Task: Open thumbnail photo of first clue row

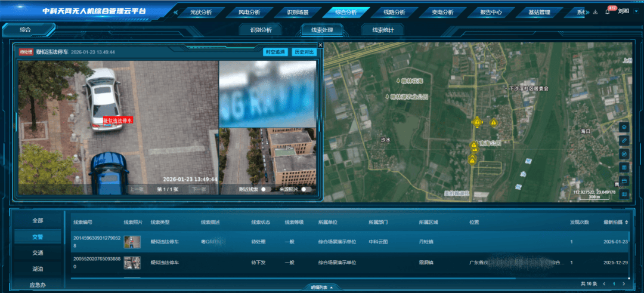Action: coord(132,242)
